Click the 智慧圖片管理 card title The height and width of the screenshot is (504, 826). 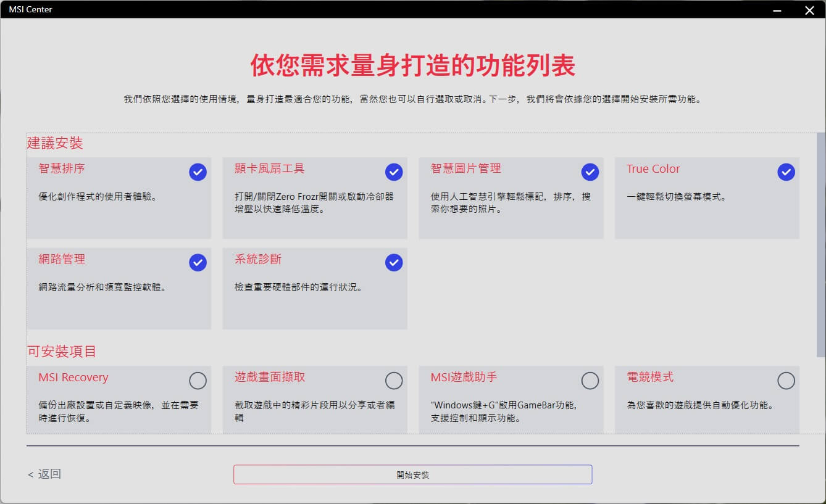[466, 168]
